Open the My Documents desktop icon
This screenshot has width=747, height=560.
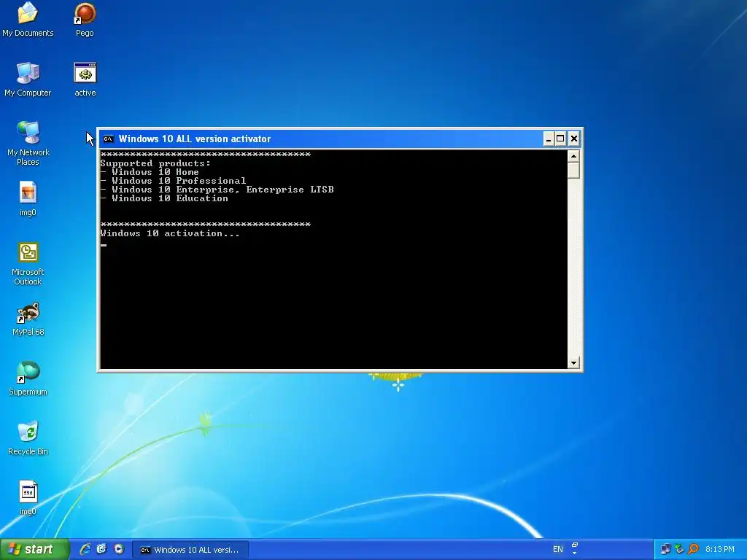[x=28, y=19]
